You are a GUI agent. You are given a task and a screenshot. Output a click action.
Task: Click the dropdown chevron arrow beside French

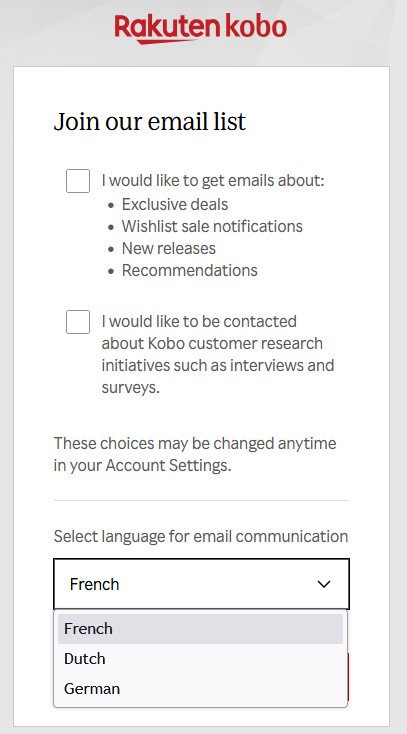click(x=324, y=584)
